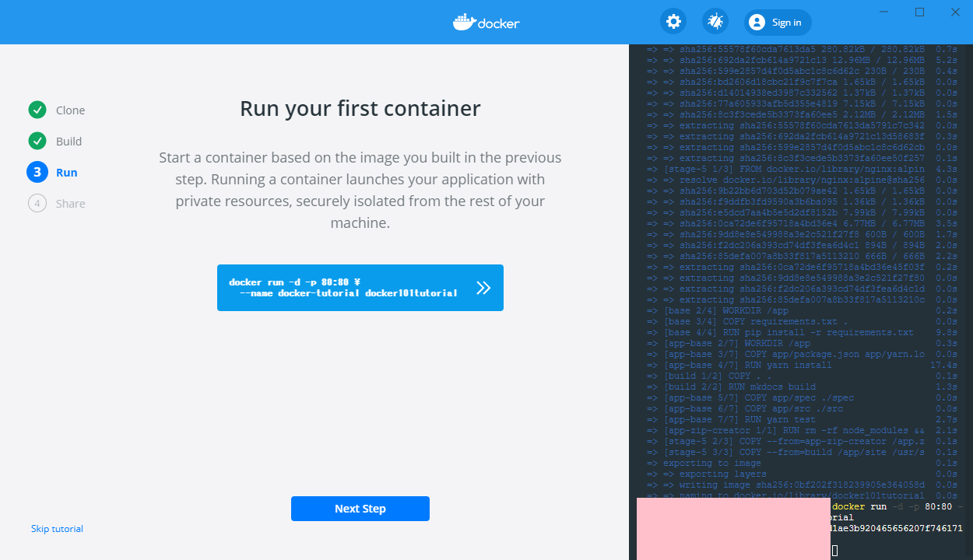Click the Build step label
The width and height of the screenshot is (973, 560).
coord(68,142)
